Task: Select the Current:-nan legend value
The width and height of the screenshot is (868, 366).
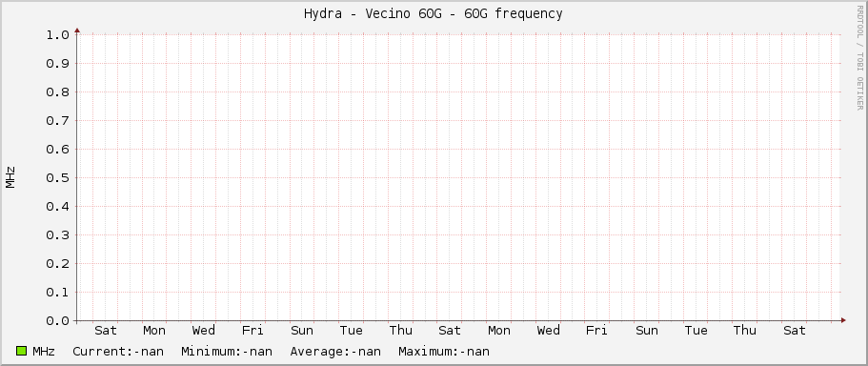Action: tap(118, 352)
